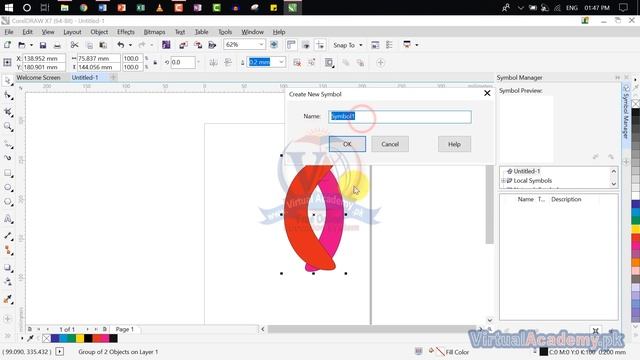The image size is (640, 360).
Task: Click the Print icon
Action: point(57,45)
